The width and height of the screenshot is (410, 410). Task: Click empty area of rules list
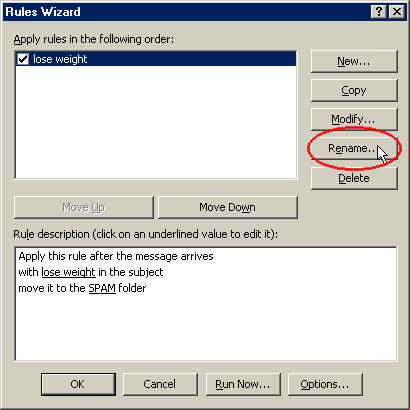(x=156, y=122)
